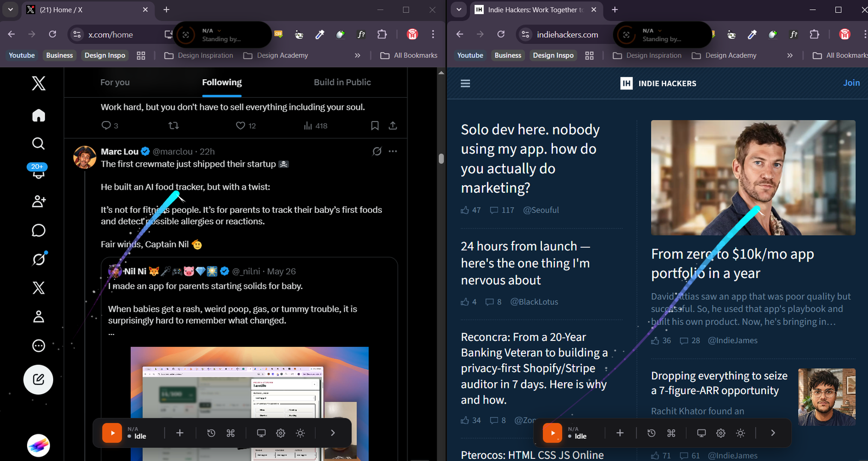Viewport: 868px width, 461px height.
Task: Click the X logo atop the sidebar
Action: tap(39, 83)
